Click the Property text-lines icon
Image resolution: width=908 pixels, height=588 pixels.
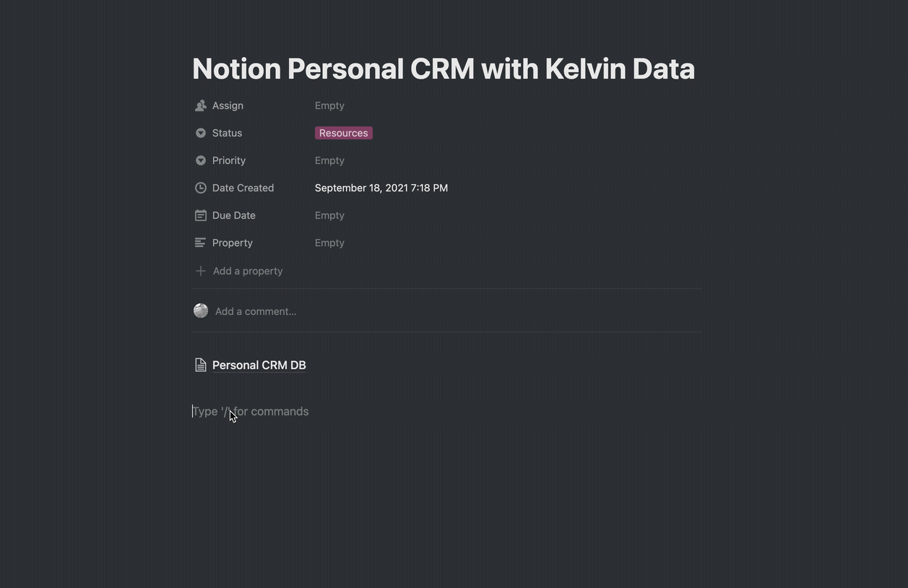(x=201, y=243)
